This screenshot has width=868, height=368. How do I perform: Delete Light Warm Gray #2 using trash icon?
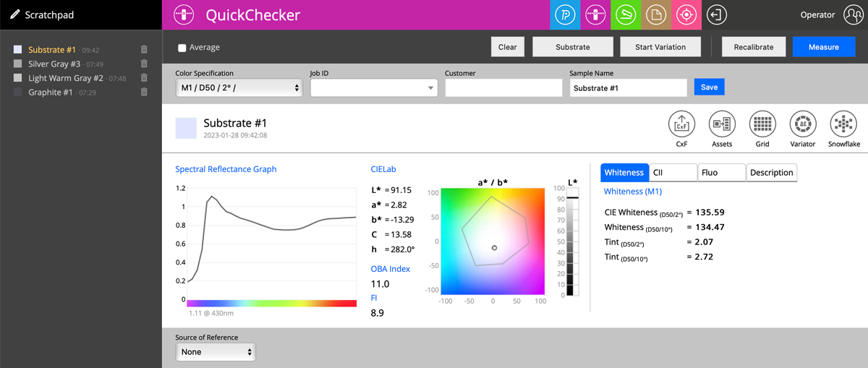(x=144, y=78)
